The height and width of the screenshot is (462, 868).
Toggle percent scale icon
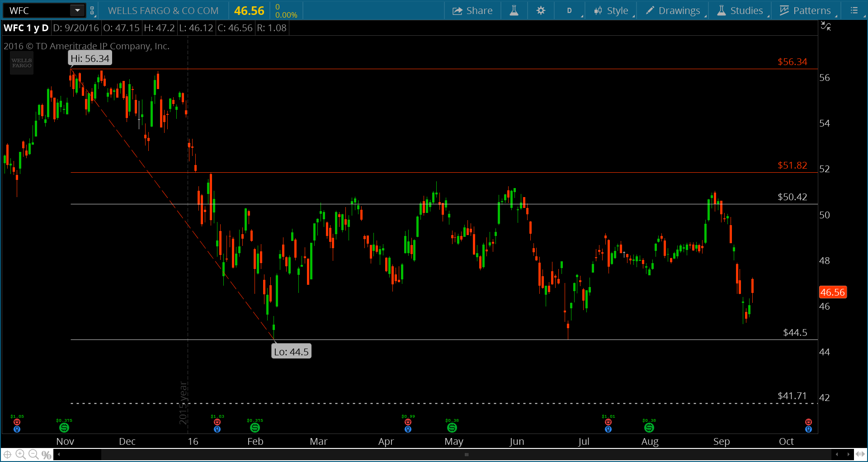(x=46, y=455)
